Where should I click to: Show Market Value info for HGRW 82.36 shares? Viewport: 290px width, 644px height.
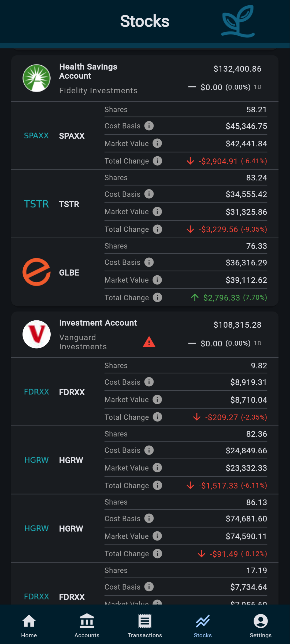(x=157, y=468)
